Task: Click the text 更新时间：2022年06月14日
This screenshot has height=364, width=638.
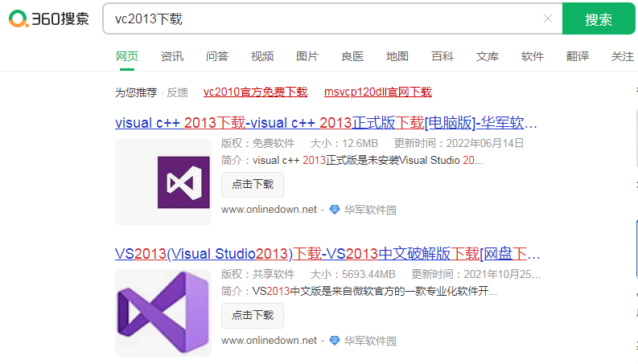Action: click(x=459, y=143)
